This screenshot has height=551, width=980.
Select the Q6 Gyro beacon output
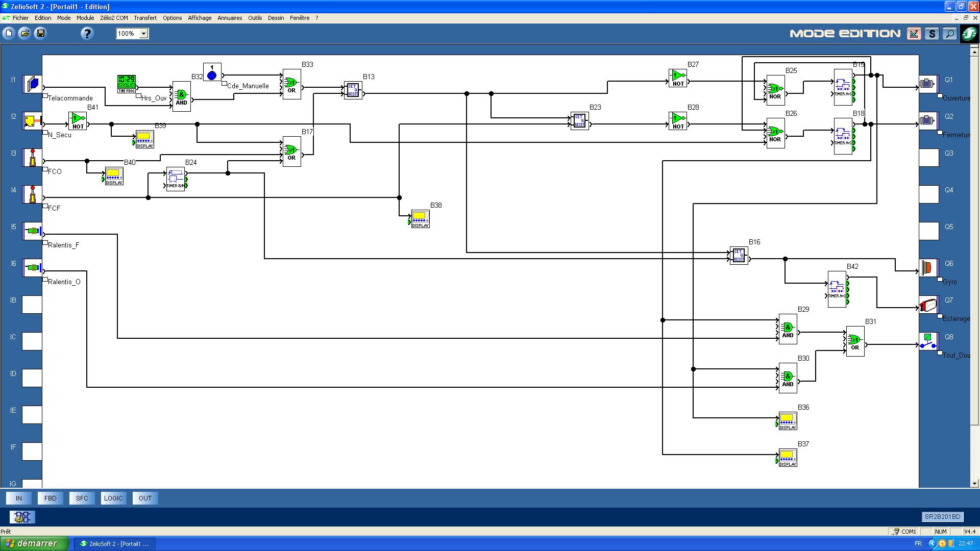(x=928, y=268)
